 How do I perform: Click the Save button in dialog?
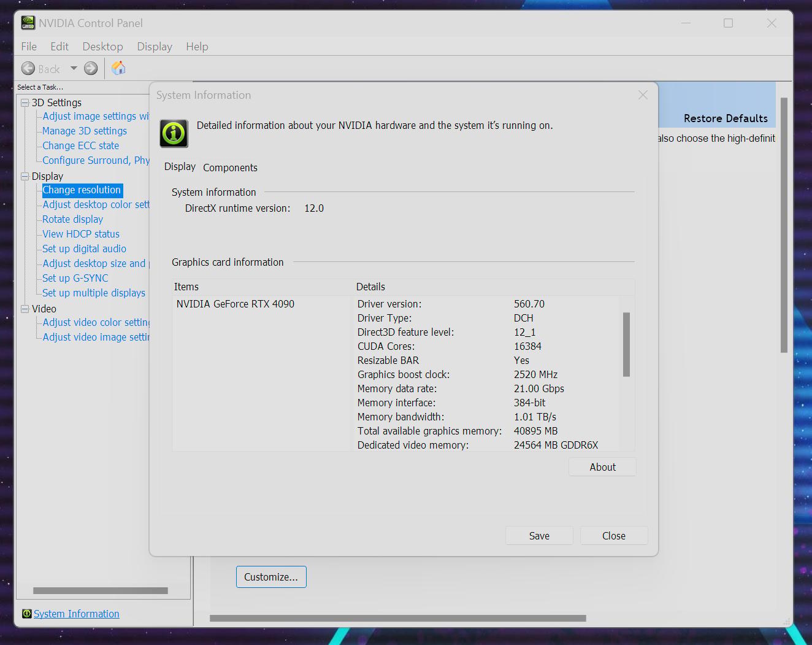(539, 536)
